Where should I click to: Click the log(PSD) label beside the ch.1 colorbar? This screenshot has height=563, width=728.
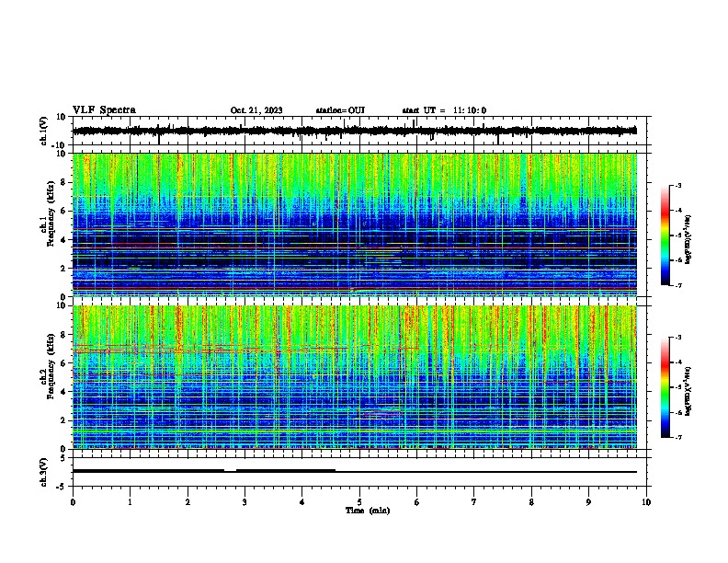(688, 239)
